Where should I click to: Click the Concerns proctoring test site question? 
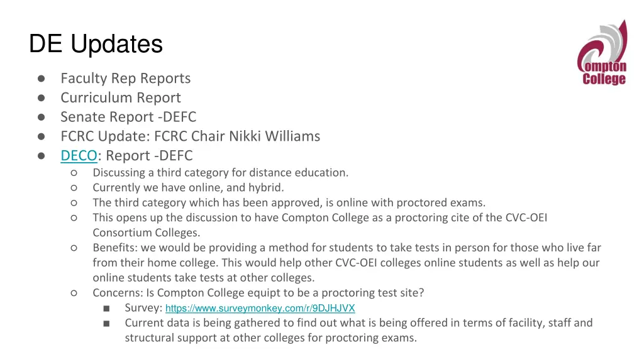point(258,293)
